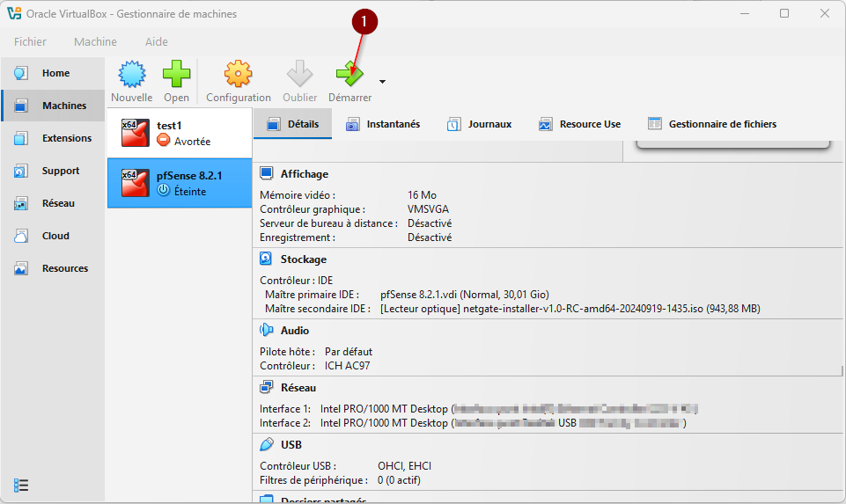Switch to the Resource Use tab

pos(579,124)
